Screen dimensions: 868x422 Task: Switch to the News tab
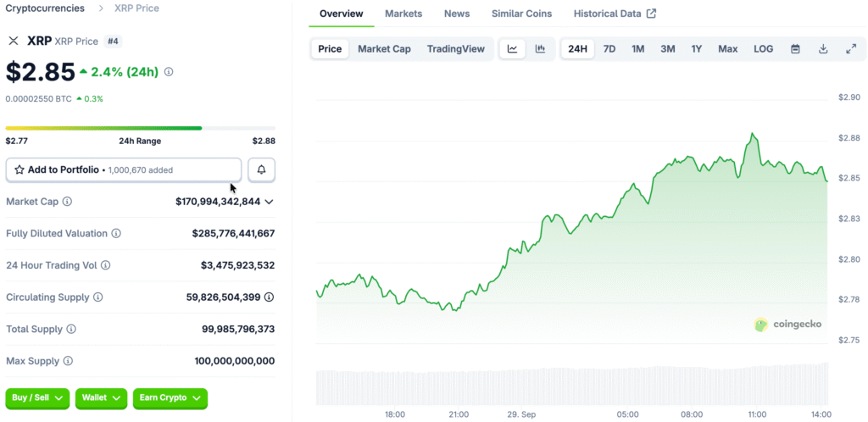pyautogui.click(x=457, y=14)
